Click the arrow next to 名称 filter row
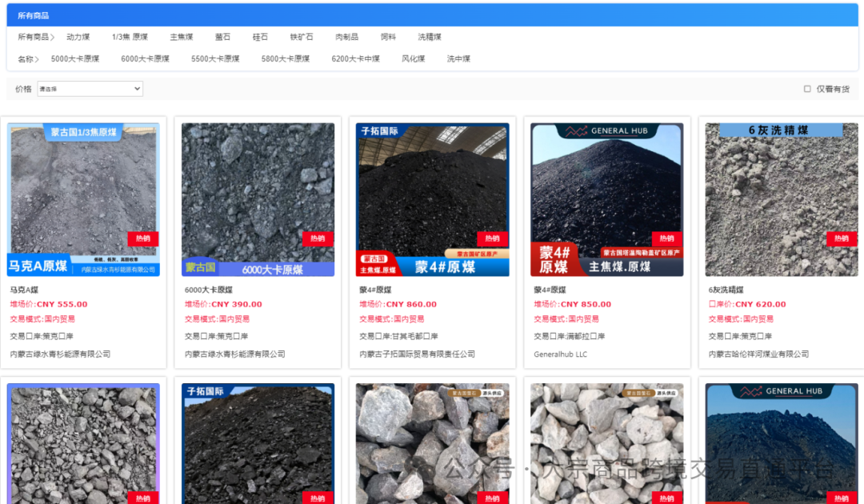Viewport: 864px width, 504px height. pos(38,59)
